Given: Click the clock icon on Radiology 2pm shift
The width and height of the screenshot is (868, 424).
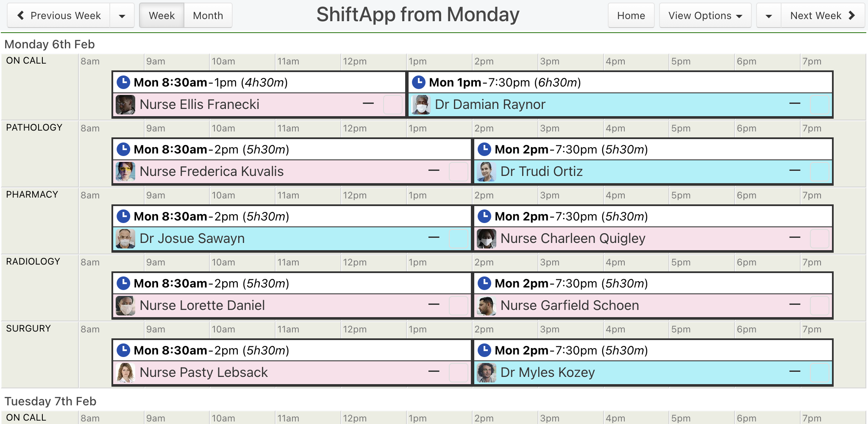Looking at the screenshot, I should 484,283.
